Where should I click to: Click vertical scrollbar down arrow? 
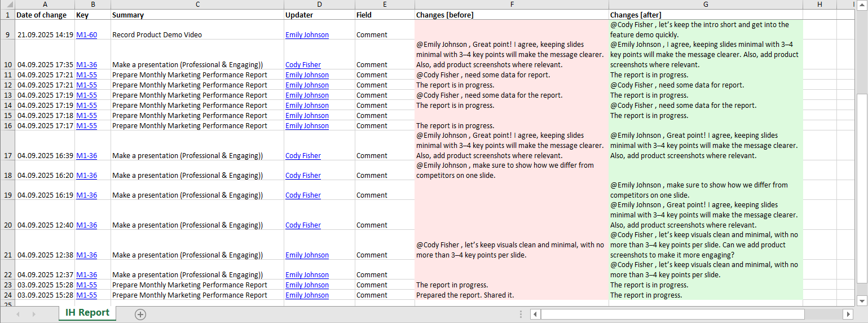861,300
